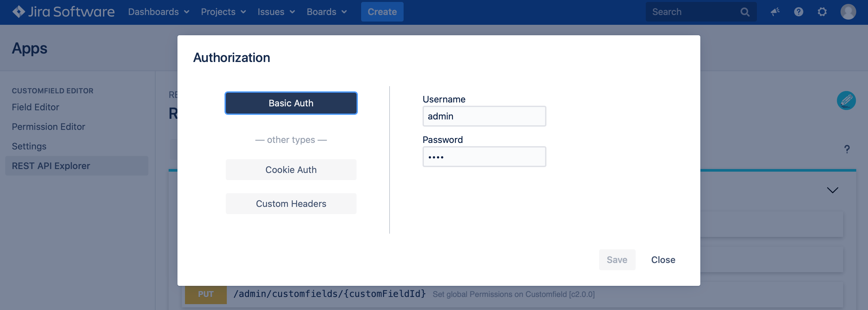Save the authorization credentials
This screenshot has height=310, width=868.
pos(617,259)
